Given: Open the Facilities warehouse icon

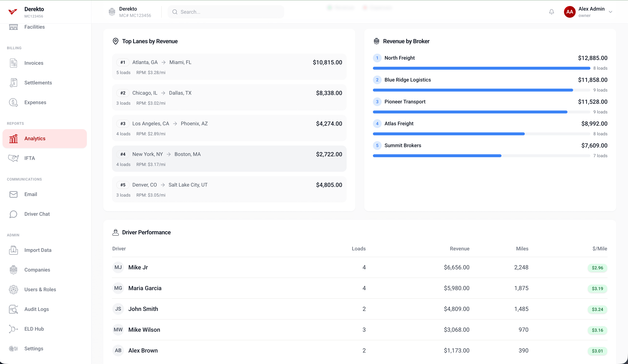Looking at the screenshot, I should [x=13, y=27].
